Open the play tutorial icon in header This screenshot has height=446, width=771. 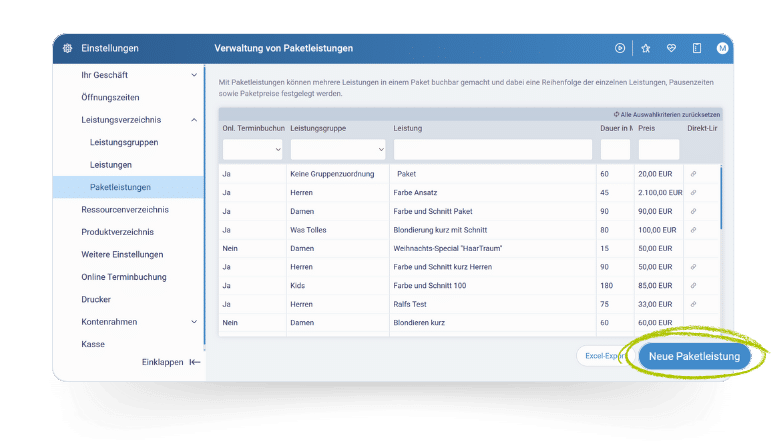point(620,48)
